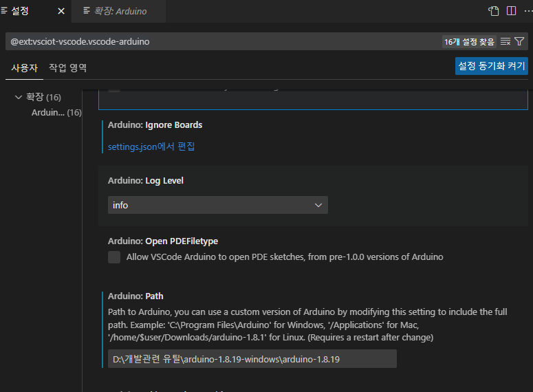The image size is (533, 392).
Task: Open settings JSON file icon
Action: click(494, 11)
